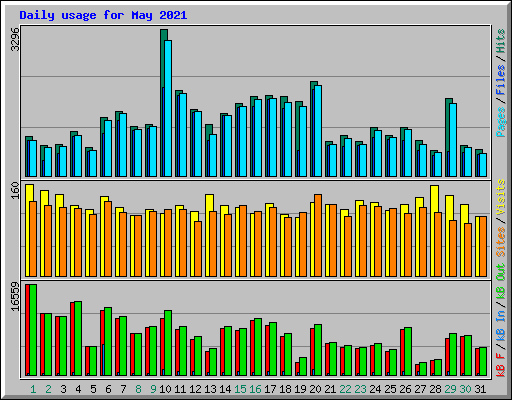Click the x-axis day label "24"
Image resolution: width=512 pixels, height=400 pixels.
[x=375, y=389]
